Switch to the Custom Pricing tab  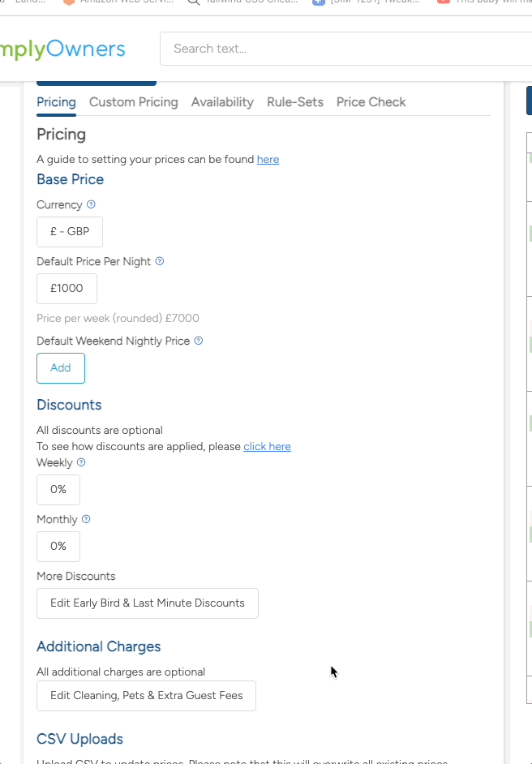click(133, 101)
